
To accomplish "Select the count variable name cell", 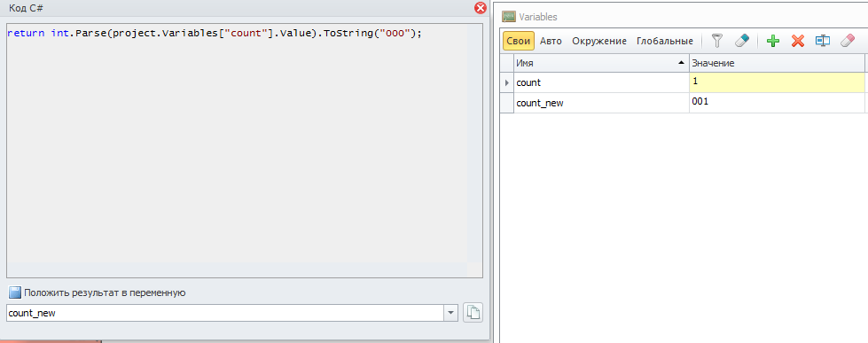I will tap(601, 82).
